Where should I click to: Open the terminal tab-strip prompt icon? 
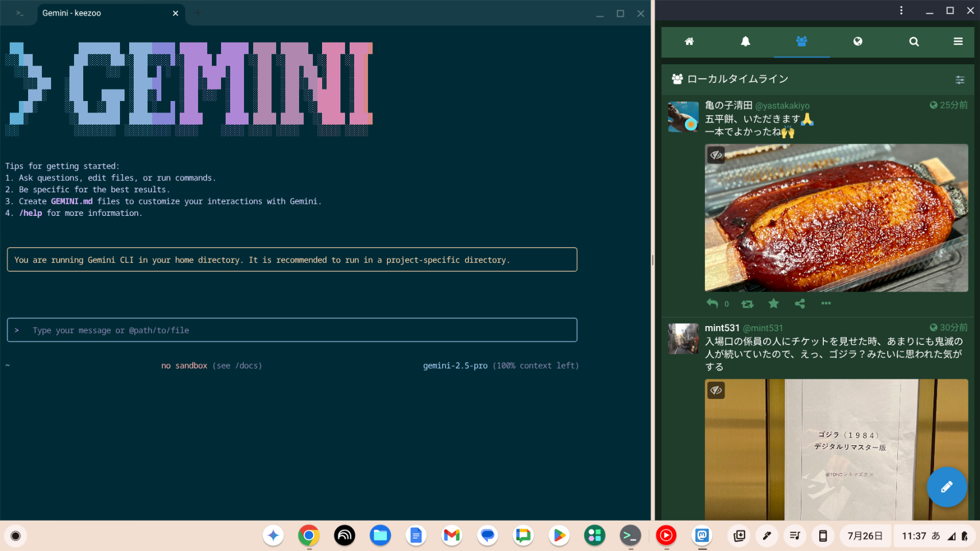(20, 13)
